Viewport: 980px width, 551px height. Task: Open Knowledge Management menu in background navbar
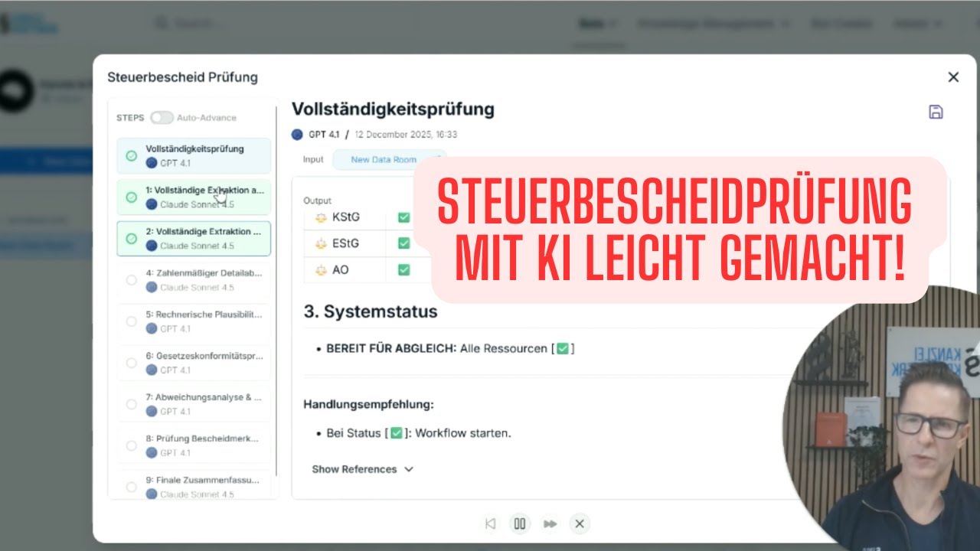714,24
